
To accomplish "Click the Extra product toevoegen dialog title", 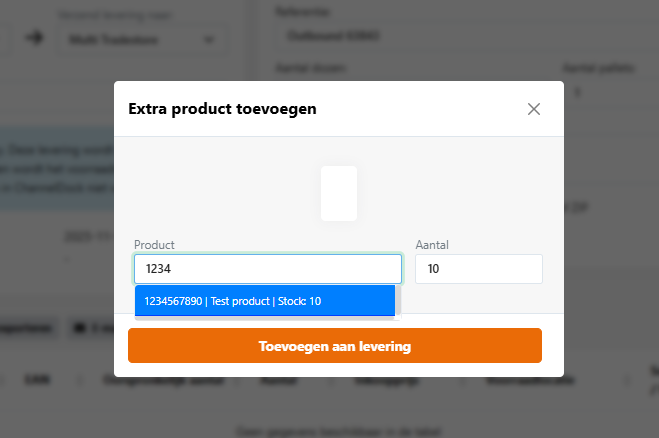I will coord(223,108).
